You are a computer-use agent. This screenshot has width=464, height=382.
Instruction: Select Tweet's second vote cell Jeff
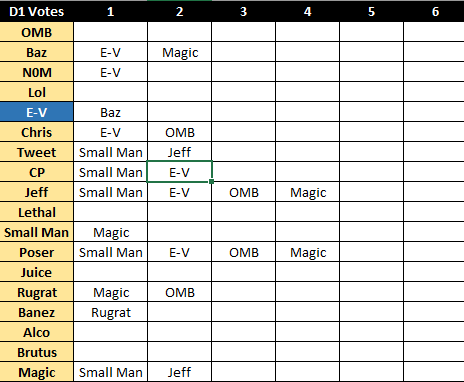(179, 152)
